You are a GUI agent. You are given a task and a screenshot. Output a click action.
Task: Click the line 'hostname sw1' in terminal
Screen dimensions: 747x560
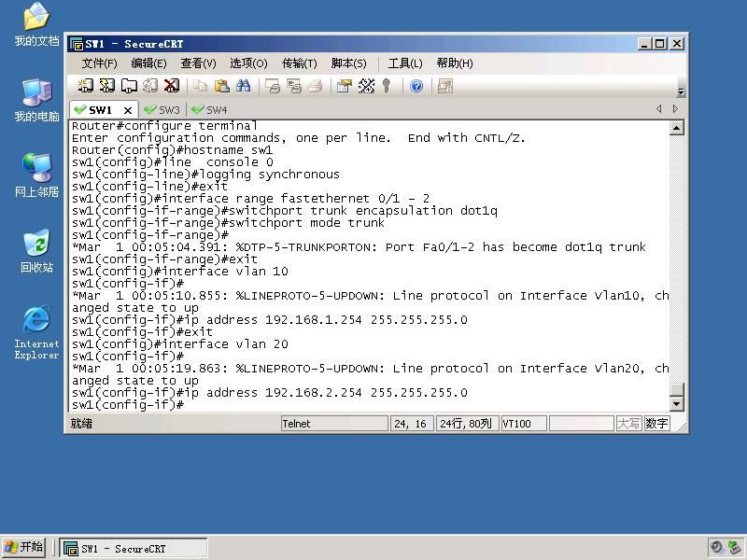173,150
